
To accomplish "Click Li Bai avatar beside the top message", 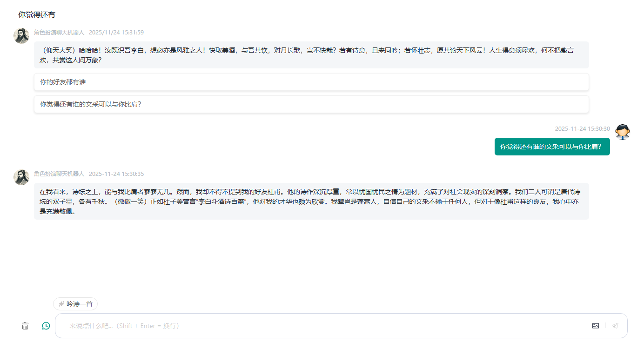I will pyautogui.click(x=21, y=36).
